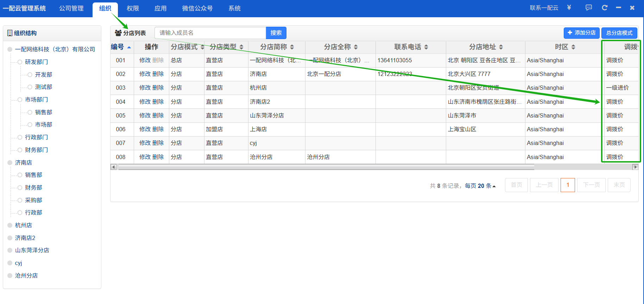This screenshot has width=644, height=304.
Task: Select 测试部 in organization tree
Action: (44, 87)
